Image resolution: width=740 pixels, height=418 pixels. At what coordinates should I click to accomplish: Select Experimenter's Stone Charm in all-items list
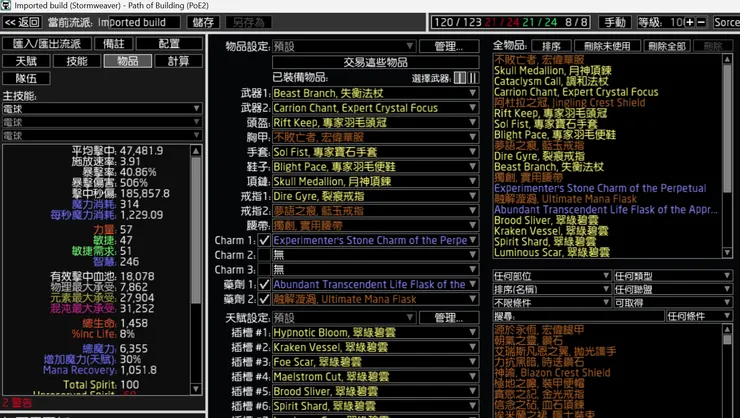click(x=600, y=188)
